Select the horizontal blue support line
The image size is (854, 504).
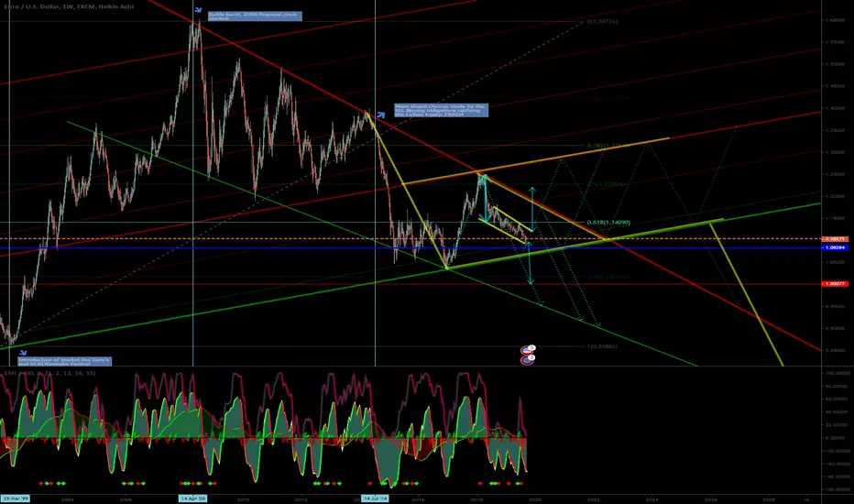(x=411, y=248)
